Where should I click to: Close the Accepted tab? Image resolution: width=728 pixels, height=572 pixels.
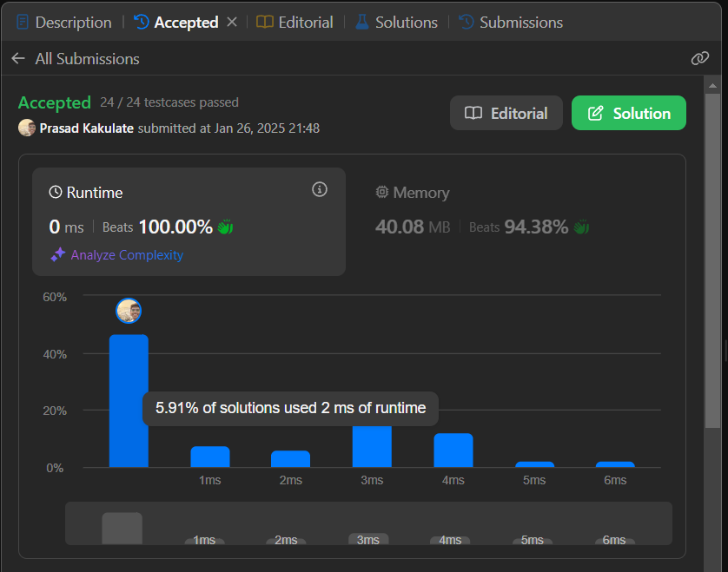232,22
